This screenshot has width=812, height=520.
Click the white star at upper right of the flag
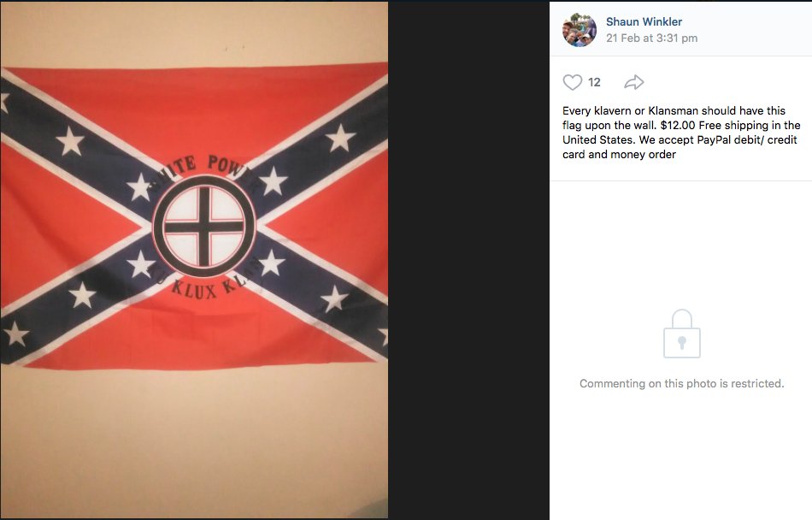pyautogui.click(x=340, y=138)
